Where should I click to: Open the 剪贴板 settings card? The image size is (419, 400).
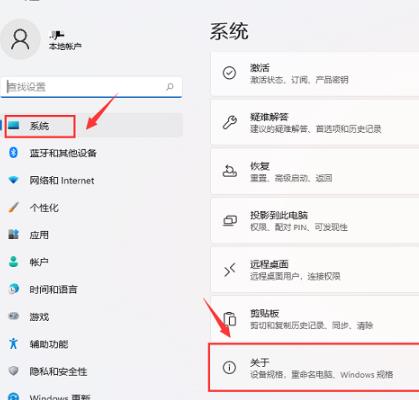(x=315, y=319)
